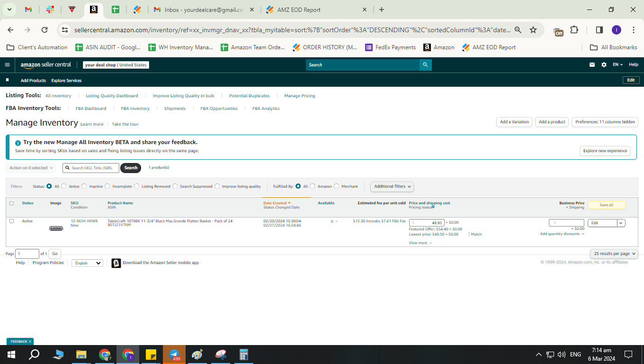The width and height of the screenshot is (644, 364).
Task: Open the 25 results per page dropdown
Action: coord(614,254)
